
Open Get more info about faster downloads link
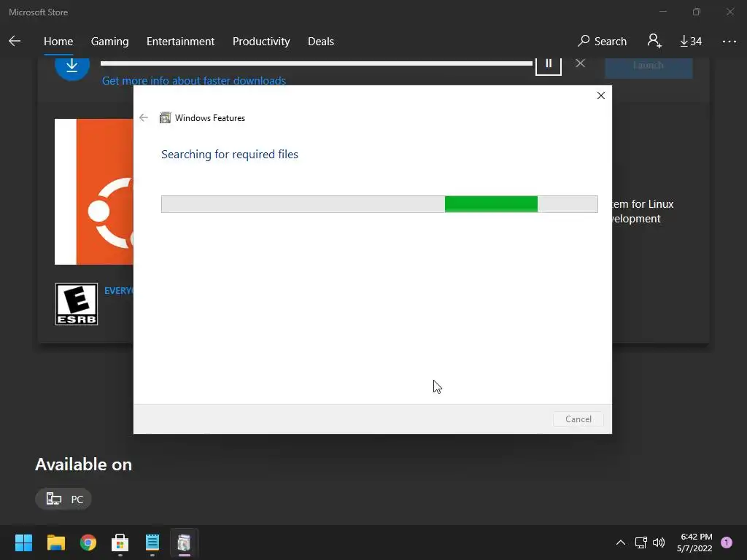point(194,80)
